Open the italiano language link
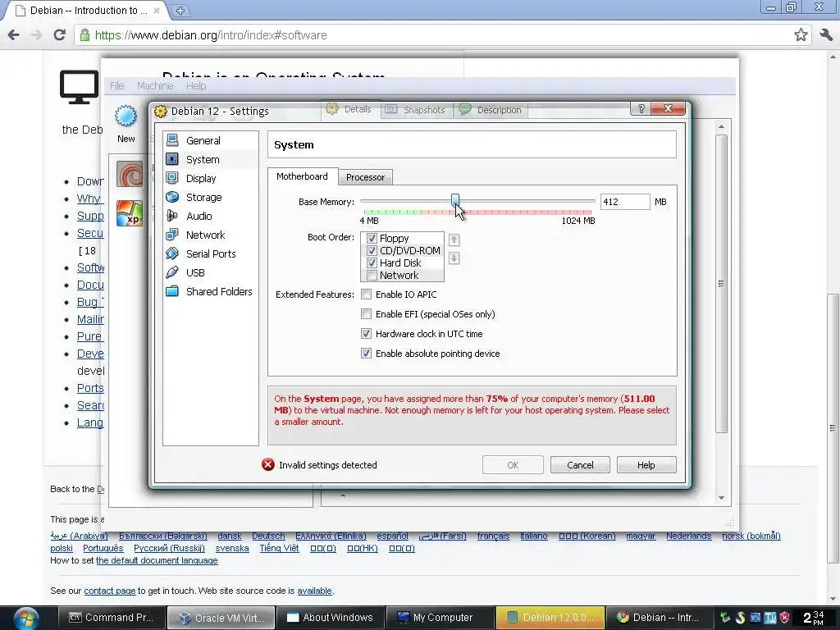This screenshot has height=630, width=840. click(534, 536)
